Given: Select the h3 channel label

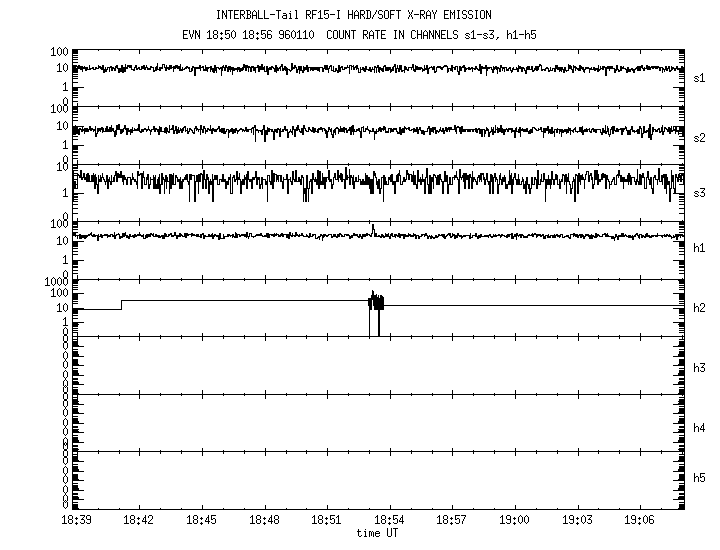Looking at the screenshot, I should click(x=699, y=366).
